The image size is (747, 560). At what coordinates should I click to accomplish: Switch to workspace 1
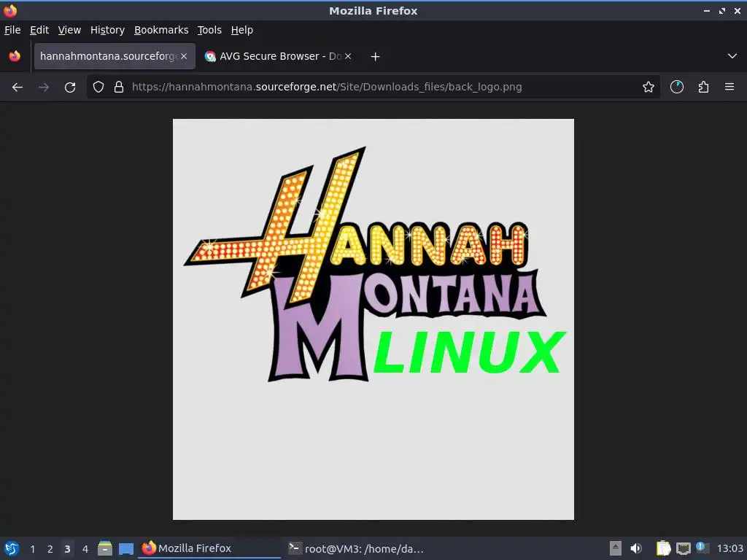32,549
